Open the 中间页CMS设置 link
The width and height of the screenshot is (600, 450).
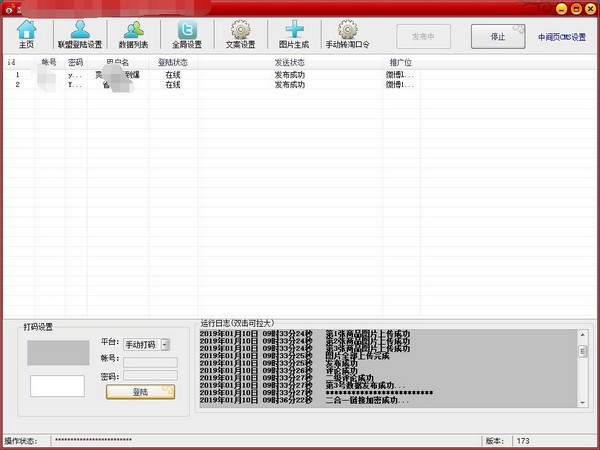pos(561,37)
